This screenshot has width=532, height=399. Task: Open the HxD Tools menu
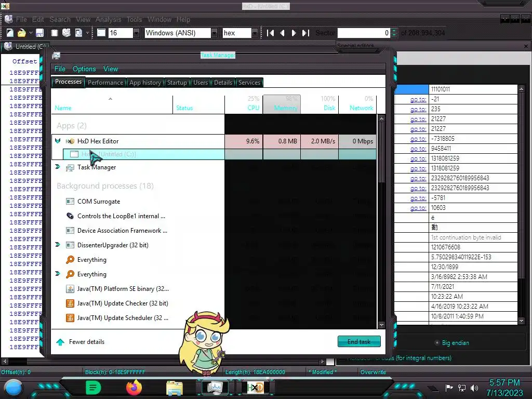pos(134,19)
